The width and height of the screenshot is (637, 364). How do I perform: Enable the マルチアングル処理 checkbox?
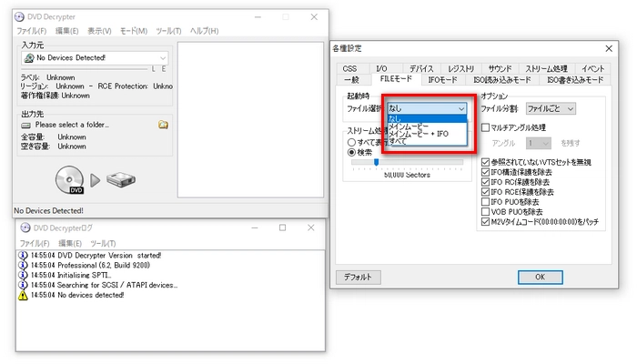click(485, 127)
